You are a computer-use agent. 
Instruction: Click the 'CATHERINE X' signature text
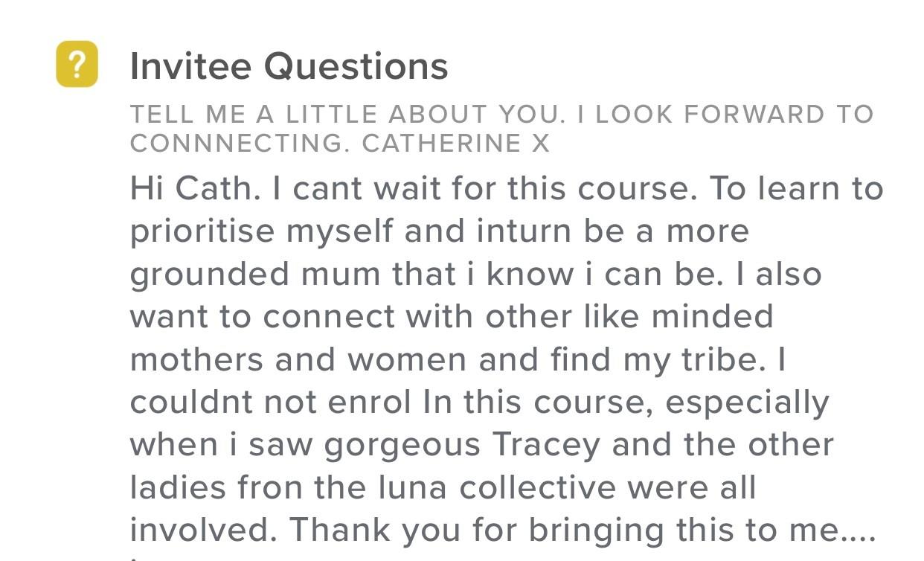coord(455,144)
